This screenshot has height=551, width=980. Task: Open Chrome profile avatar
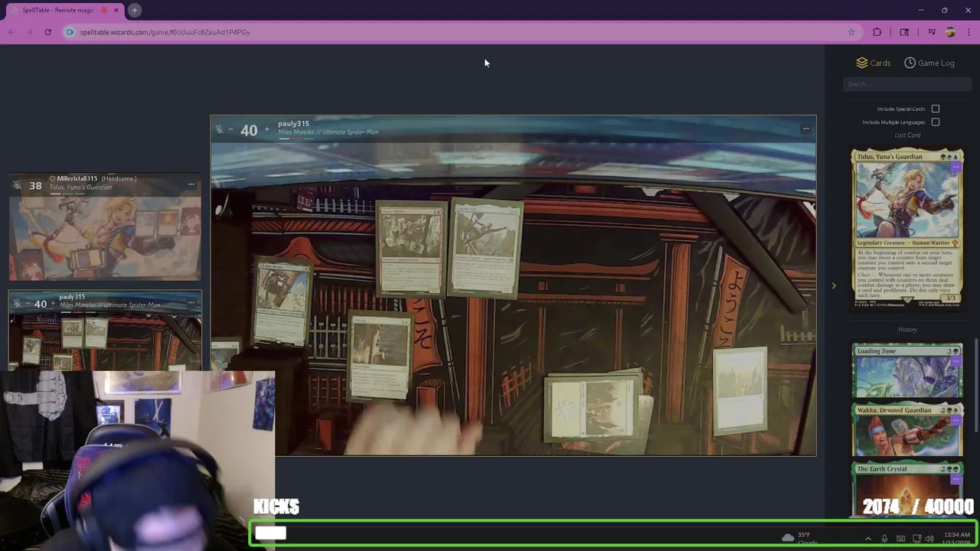(950, 32)
